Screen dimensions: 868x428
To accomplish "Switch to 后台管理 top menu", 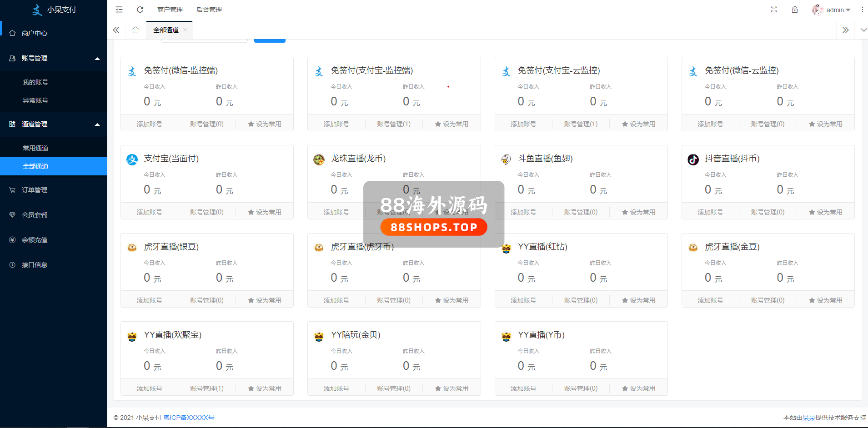I will click(209, 10).
